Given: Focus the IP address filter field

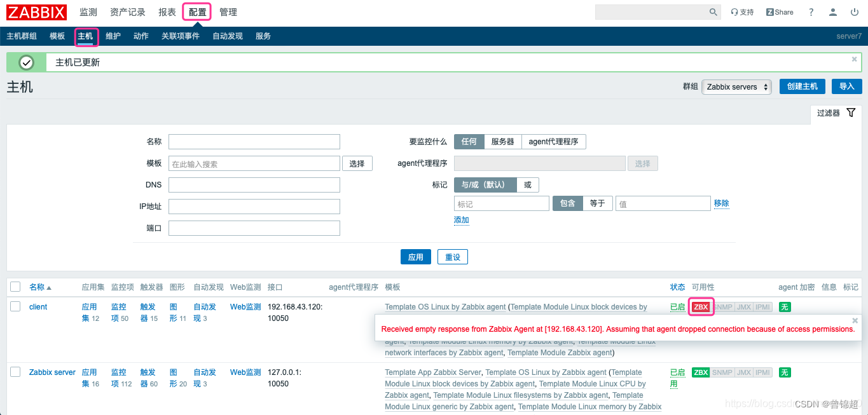Looking at the screenshot, I should click(254, 207).
